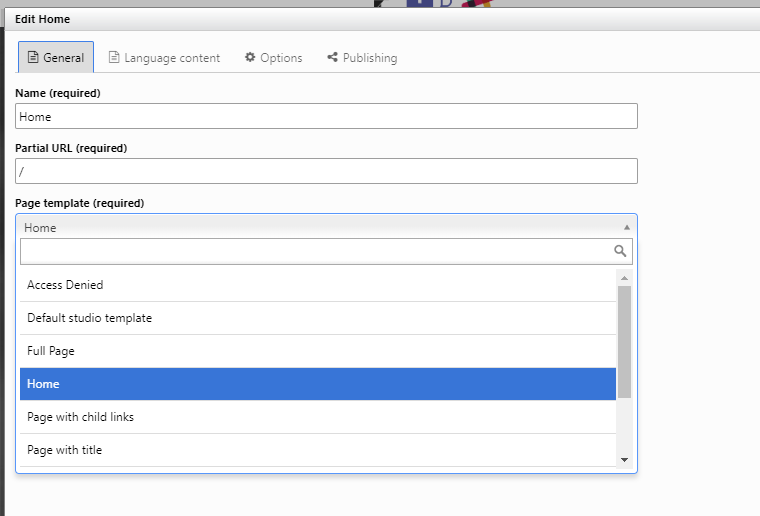Image resolution: width=760 pixels, height=516 pixels.
Task: Click the Language content page icon
Action: pyautogui.click(x=114, y=57)
